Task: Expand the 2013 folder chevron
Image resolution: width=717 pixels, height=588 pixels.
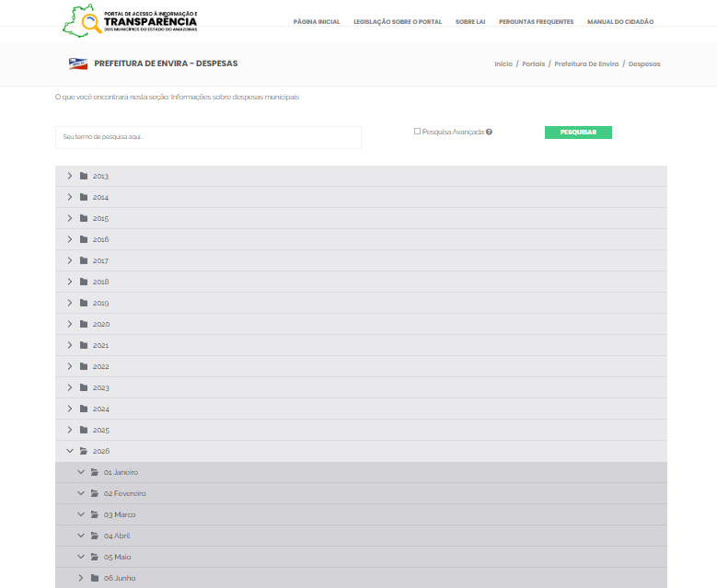Action: [x=70, y=176]
